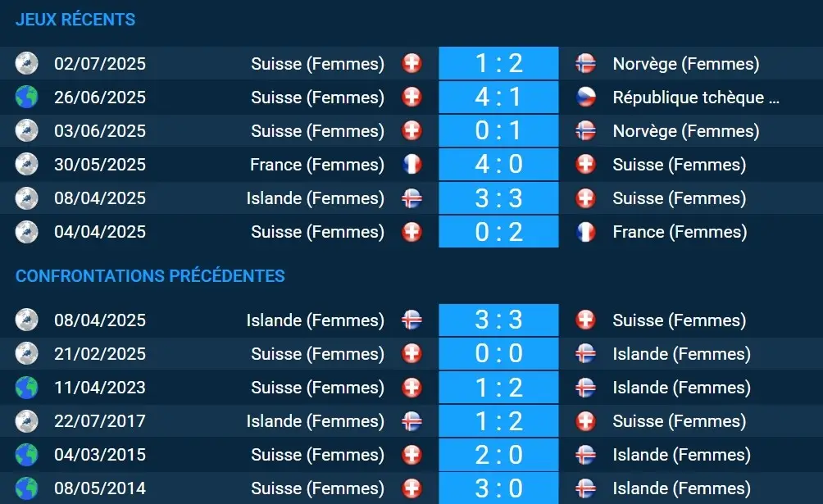This screenshot has width=823, height=504.
Task: Open the 0 : 0 score box
Action: coord(498,354)
